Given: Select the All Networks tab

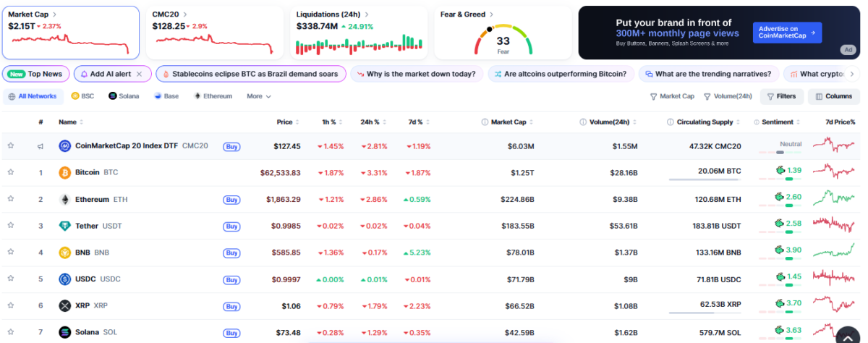Looking at the screenshot, I should click(x=33, y=96).
